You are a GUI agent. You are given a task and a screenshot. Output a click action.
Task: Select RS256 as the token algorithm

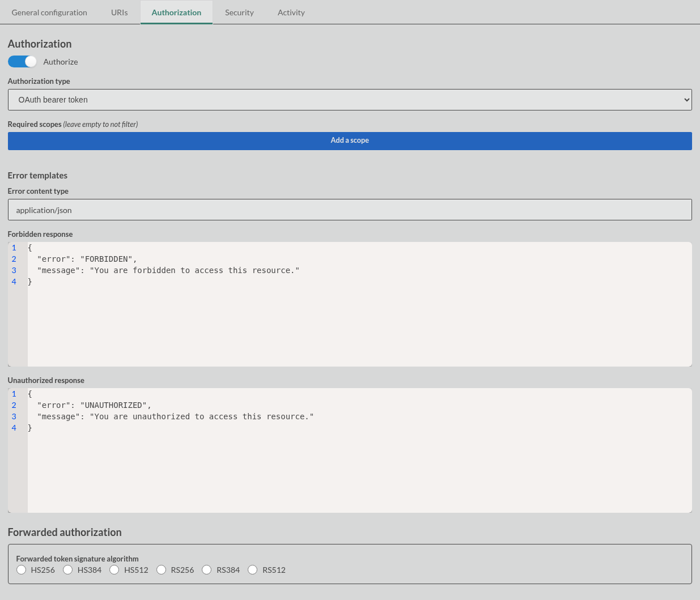[x=162, y=570]
